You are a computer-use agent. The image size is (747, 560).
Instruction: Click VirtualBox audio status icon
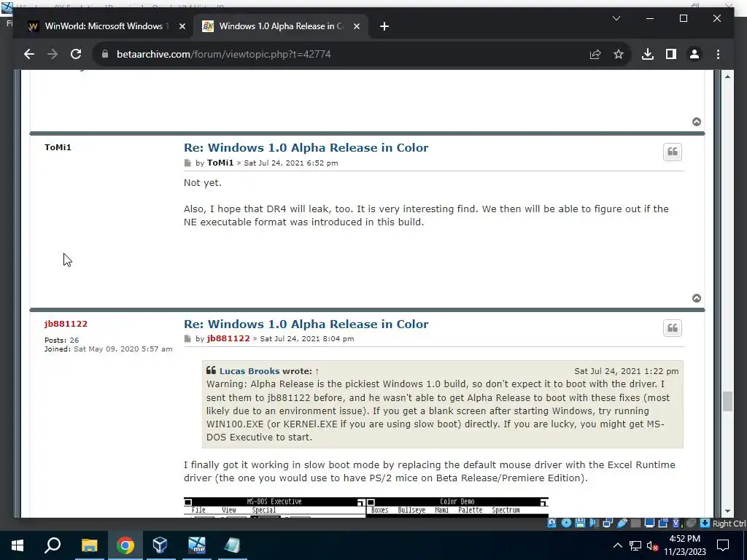point(594,523)
